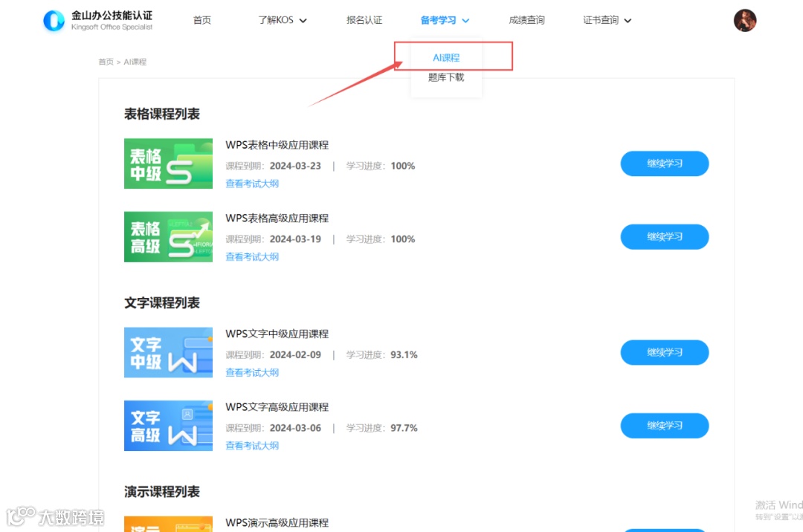This screenshot has width=803, height=532.
Task: Select AI课程 in the dropdown list
Action: point(446,58)
